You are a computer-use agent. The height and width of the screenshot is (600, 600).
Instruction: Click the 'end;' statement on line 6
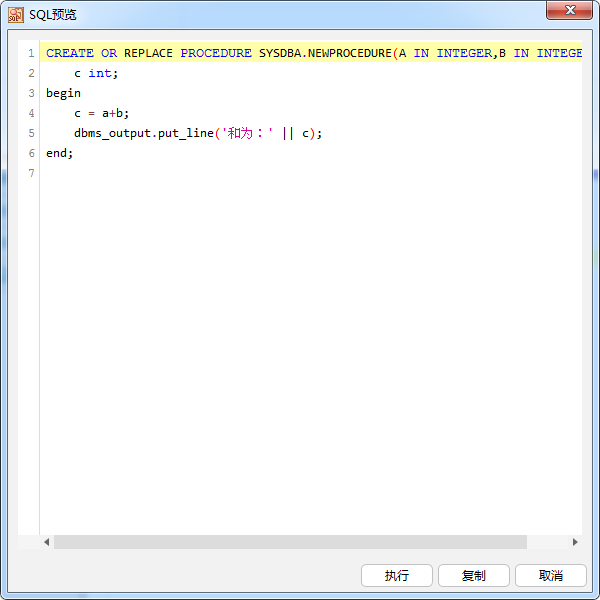click(59, 153)
